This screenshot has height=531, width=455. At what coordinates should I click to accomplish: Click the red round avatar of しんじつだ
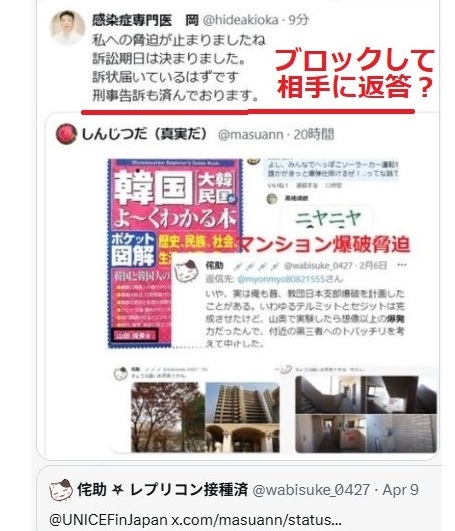pyautogui.click(x=66, y=134)
